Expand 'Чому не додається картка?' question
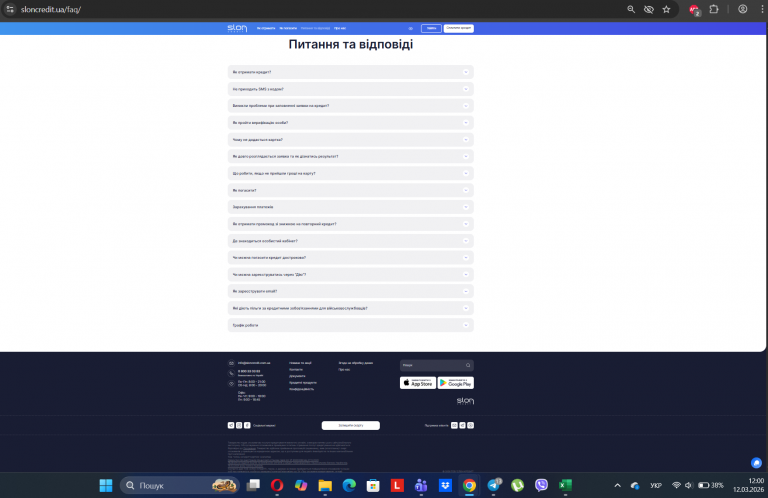 point(351,140)
